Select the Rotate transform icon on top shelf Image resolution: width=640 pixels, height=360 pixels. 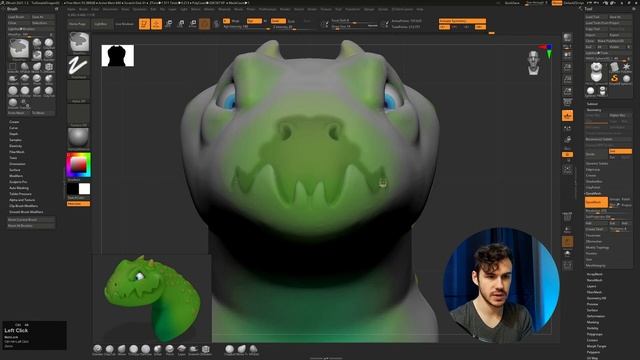(x=193, y=24)
